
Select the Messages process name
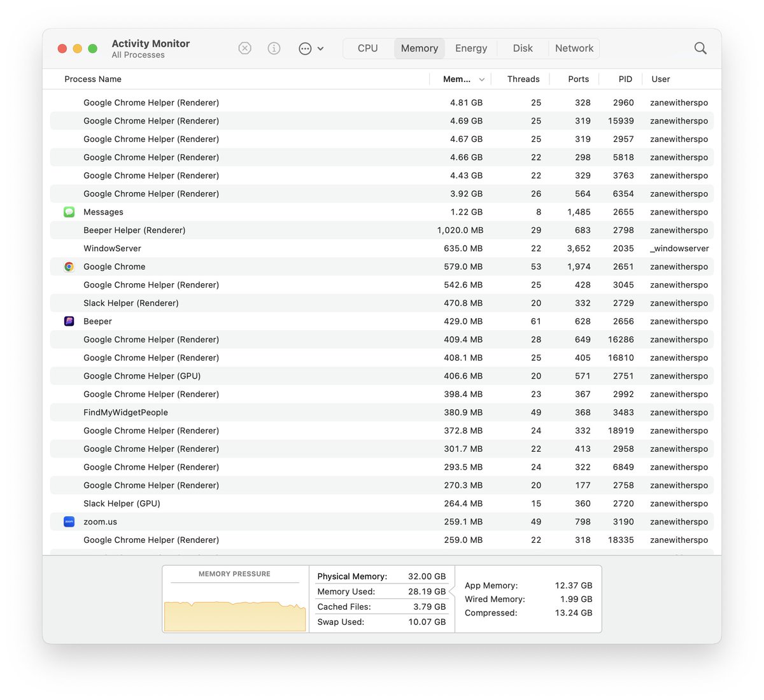pos(103,212)
